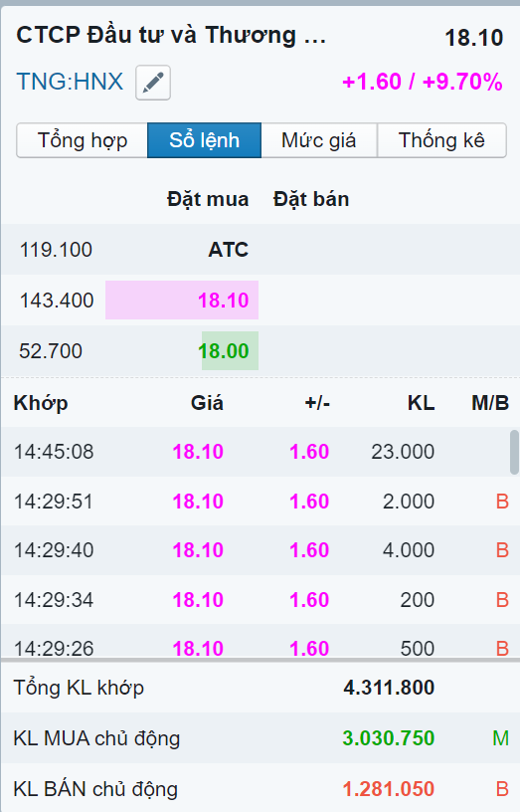Viewport: 520px width, 812px height.
Task: Click the KL BÁN chủ động value 1.281.050
Action: 388,789
